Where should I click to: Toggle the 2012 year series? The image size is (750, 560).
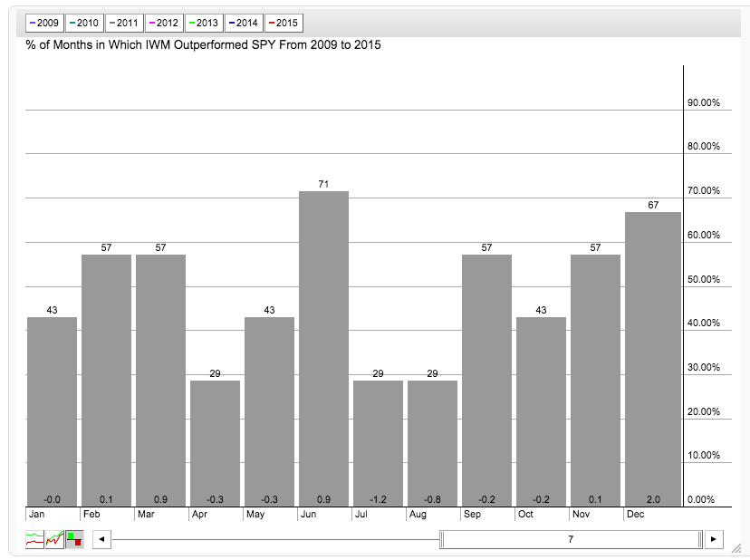click(x=164, y=23)
